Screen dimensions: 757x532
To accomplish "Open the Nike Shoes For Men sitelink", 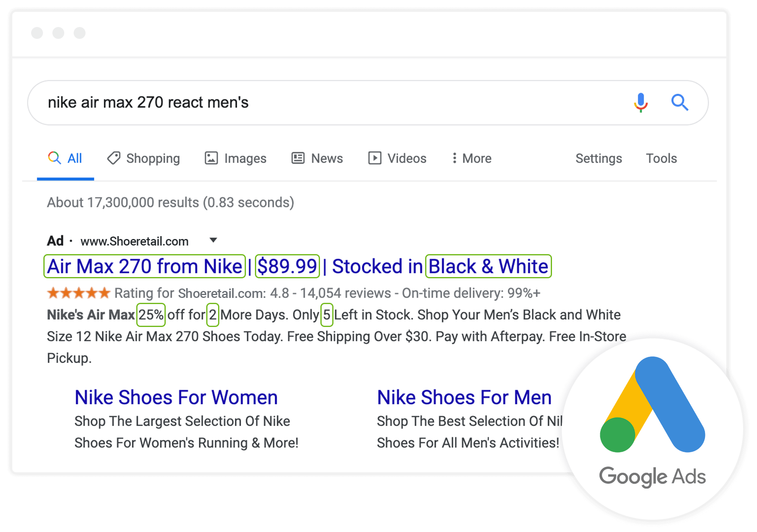I will click(x=464, y=397).
